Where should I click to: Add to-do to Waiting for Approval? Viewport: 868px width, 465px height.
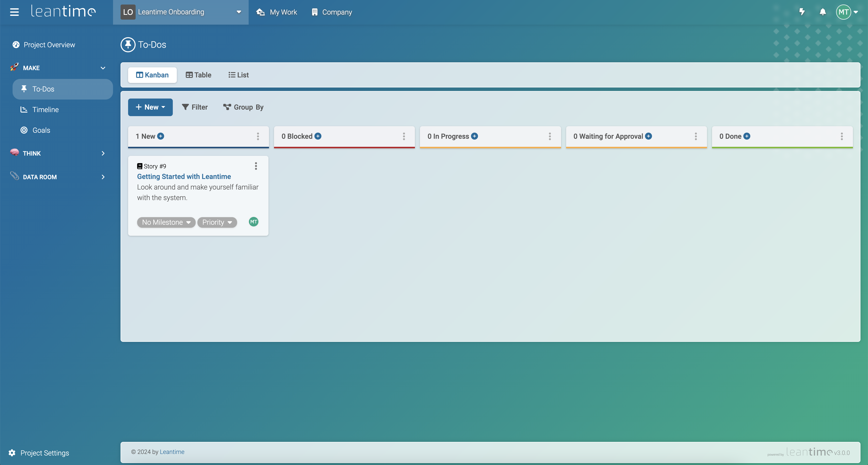pos(648,136)
